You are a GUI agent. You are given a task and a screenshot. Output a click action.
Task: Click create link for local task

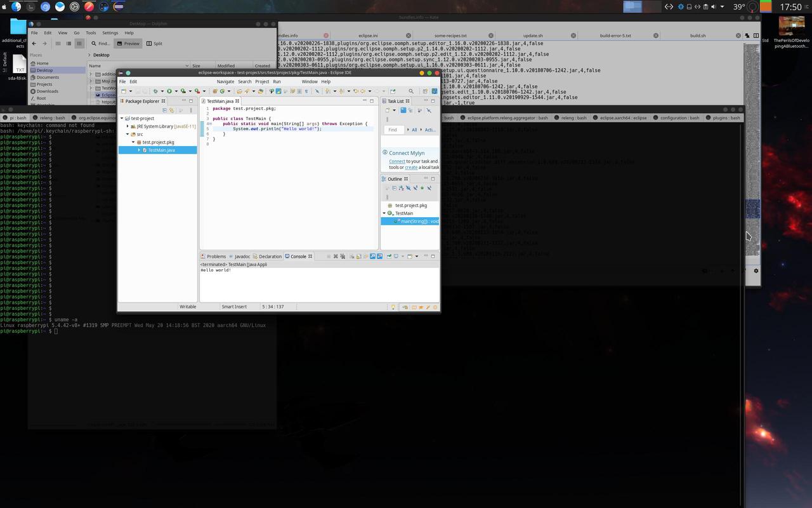pos(411,167)
